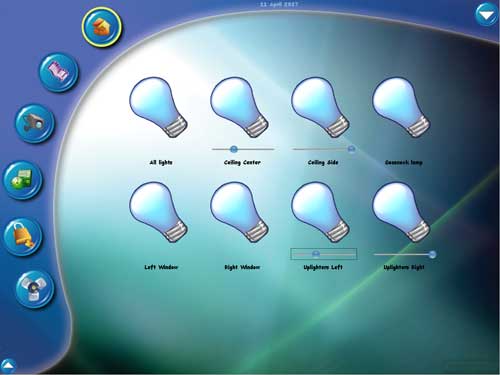The width and height of the screenshot is (500, 375).
Task: Click the Ceiling Side dimmer slider handle
Action: pyautogui.click(x=351, y=149)
